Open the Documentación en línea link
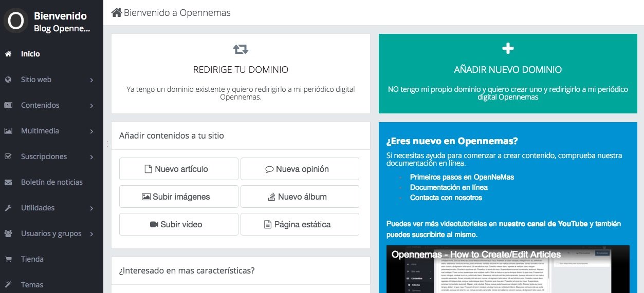Image resolution: width=644 pixels, height=293 pixels. (x=448, y=187)
